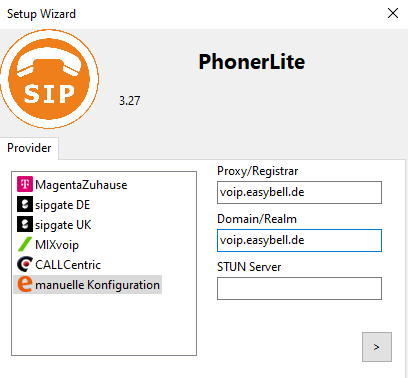
Task: Click the green MIXvoip slash icon
Action: click(x=25, y=244)
